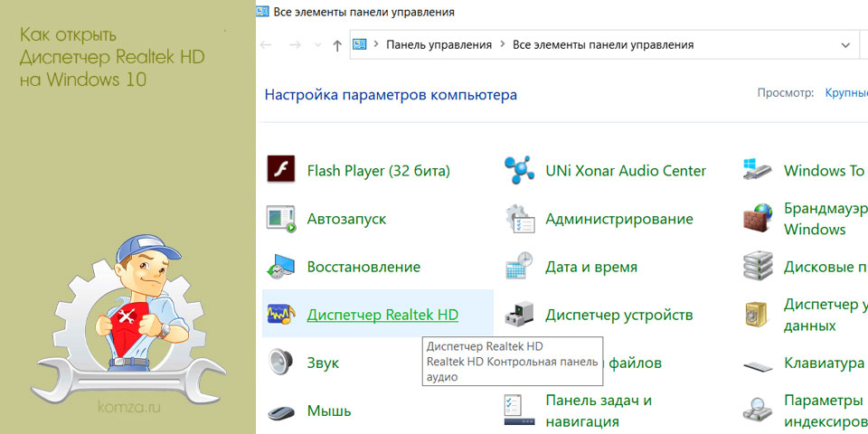Open the Автозапуск link

pos(346,219)
